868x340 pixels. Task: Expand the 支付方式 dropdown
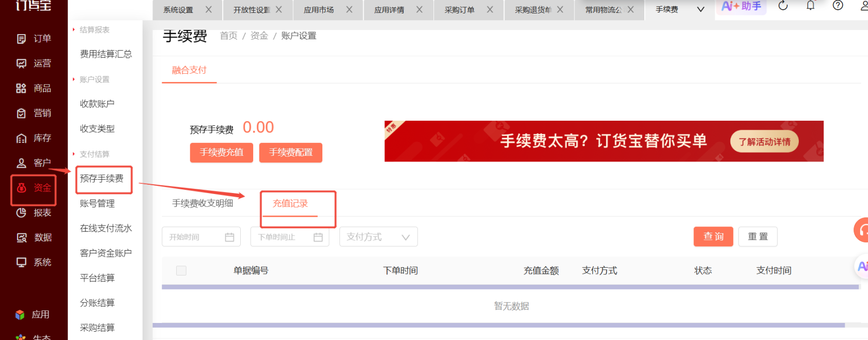point(379,237)
